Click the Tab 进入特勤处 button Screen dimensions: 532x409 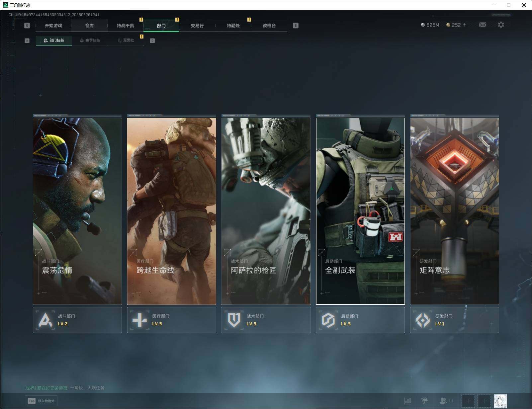click(x=41, y=401)
